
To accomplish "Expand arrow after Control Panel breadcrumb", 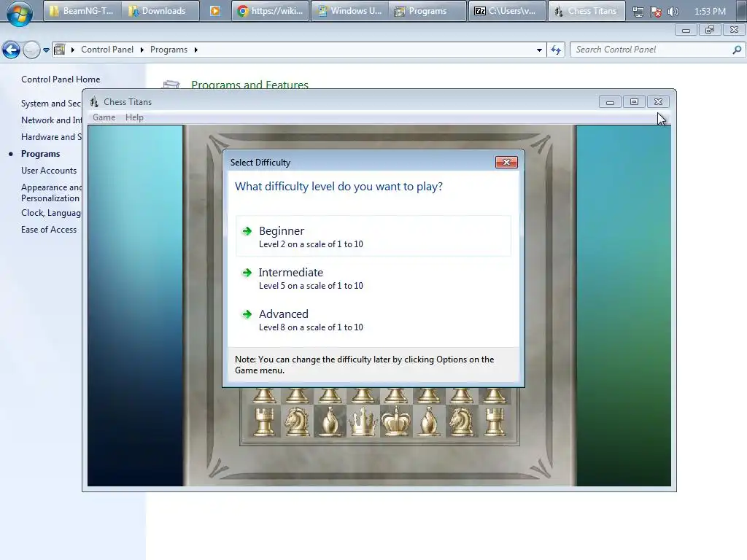I will coord(142,50).
